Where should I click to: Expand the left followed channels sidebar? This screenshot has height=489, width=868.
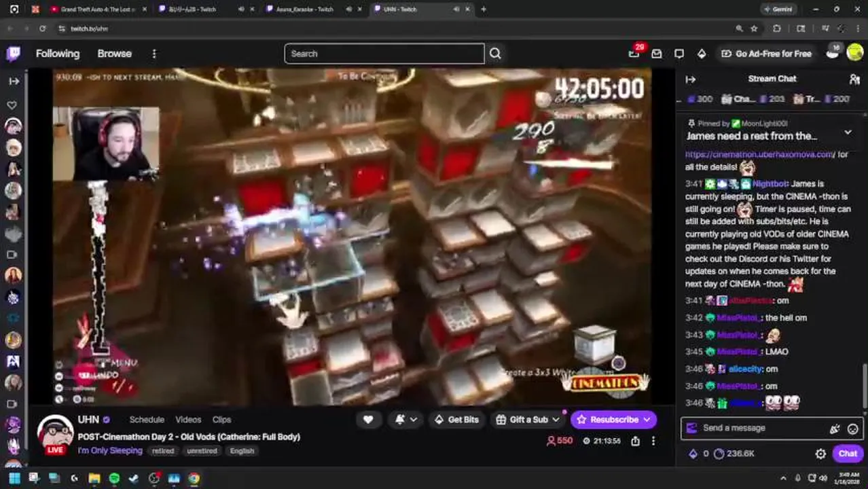(x=14, y=81)
